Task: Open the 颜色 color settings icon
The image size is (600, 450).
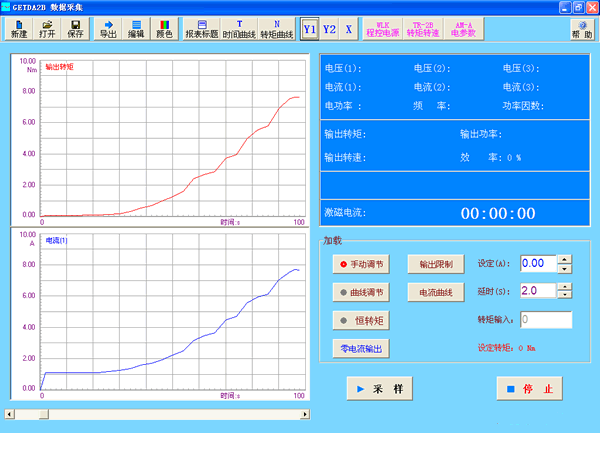Action: [165, 28]
